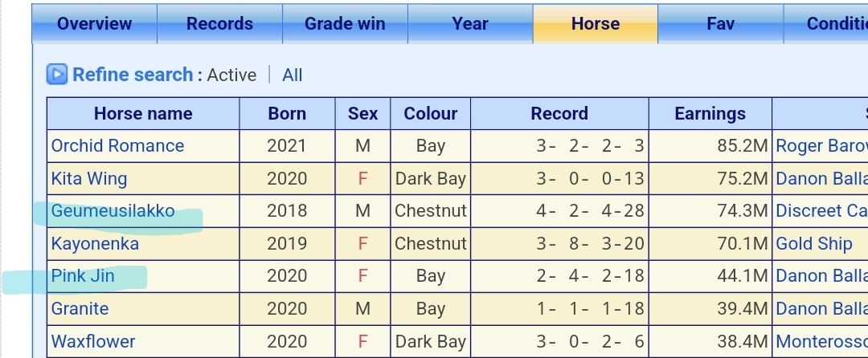This screenshot has height=358, width=868.
Task: Open the Fav tab
Action: click(721, 24)
